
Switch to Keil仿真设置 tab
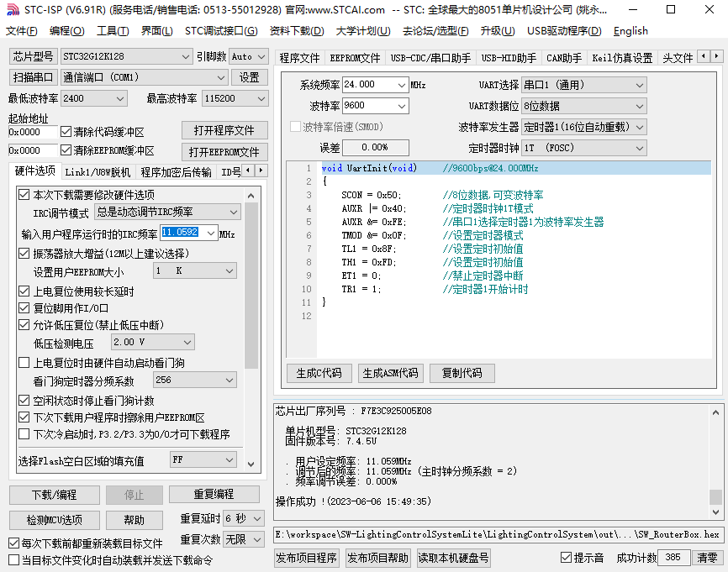tap(622, 58)
